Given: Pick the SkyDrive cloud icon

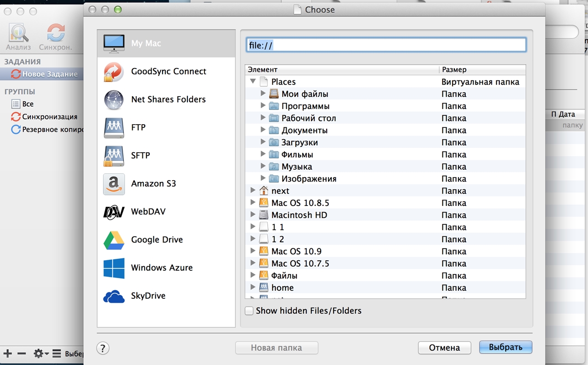Looking at the screenshot, I should click(113, 296).
